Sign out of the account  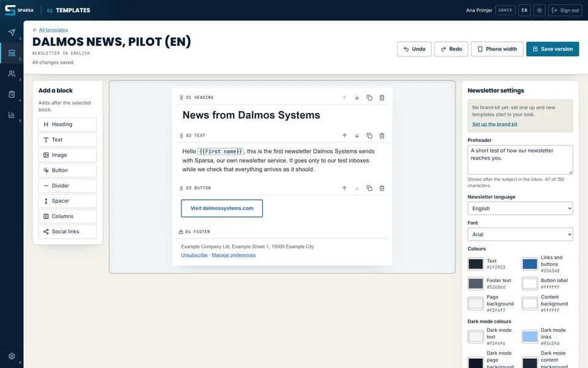coord(565,10)
